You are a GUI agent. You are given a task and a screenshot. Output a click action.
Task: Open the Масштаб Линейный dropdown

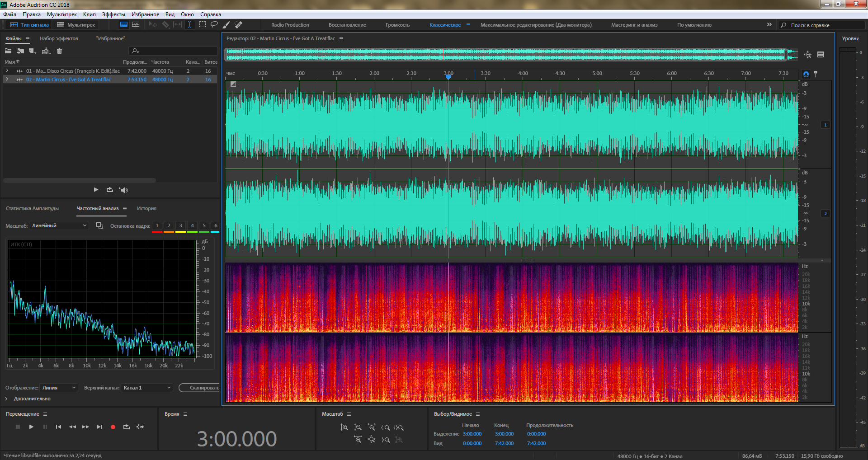point(59,225)
